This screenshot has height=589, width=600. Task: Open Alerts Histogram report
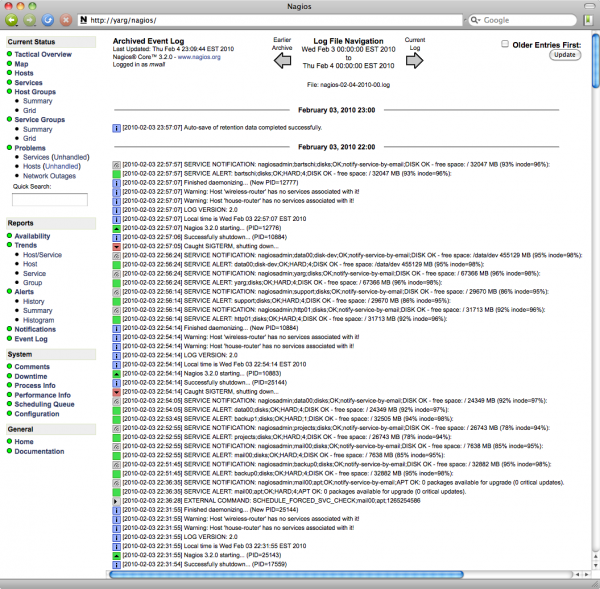pos(42,320)
